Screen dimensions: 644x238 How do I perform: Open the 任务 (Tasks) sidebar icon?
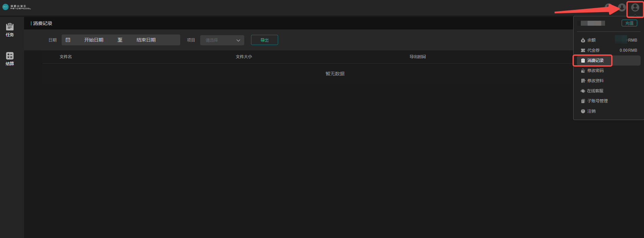point(10,30)
